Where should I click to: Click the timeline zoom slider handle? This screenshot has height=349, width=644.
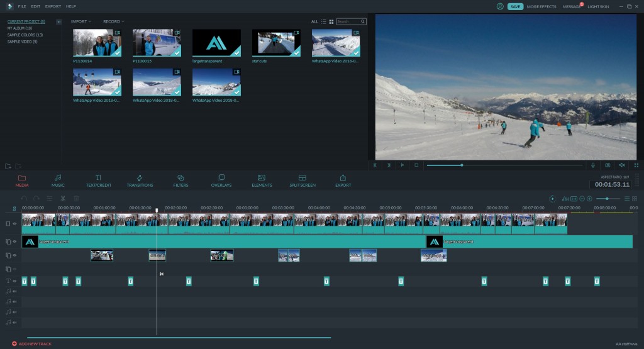[607, 199]
